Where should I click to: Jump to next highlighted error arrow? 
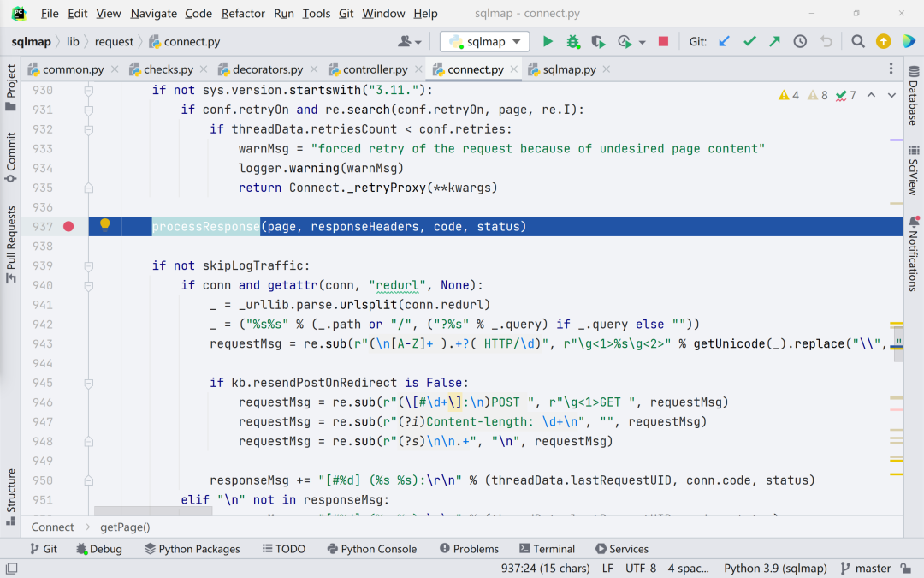891,96
